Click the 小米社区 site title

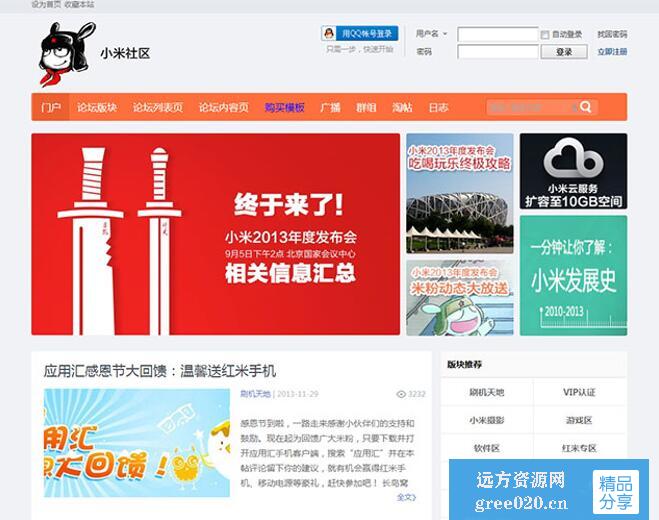125,53
